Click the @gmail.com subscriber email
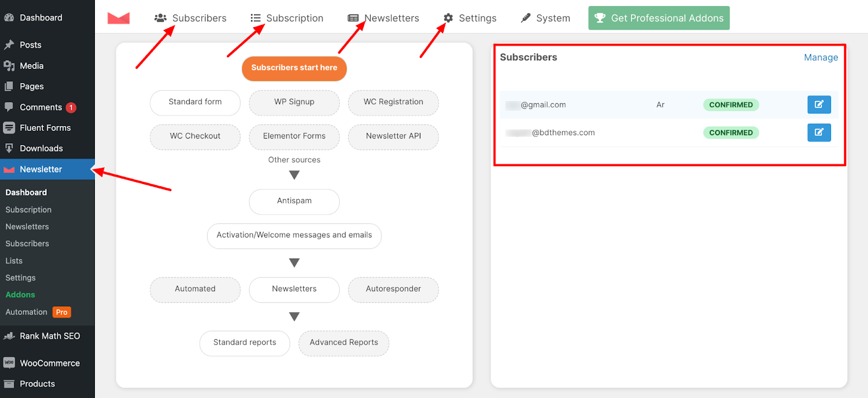The image size is (868, 398). 536,105
